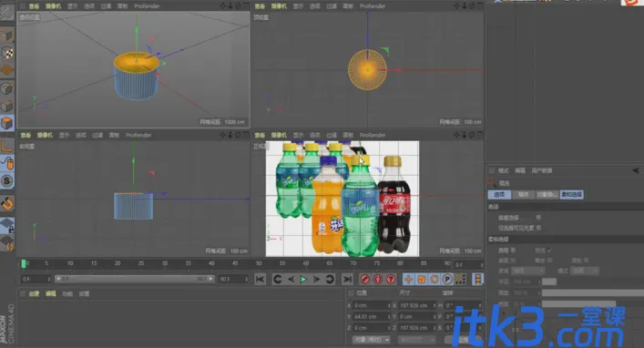Open the 对象 (相对) coordinate dropdown
This screenshot has width=644, height=348.
(x=371, y=340)
